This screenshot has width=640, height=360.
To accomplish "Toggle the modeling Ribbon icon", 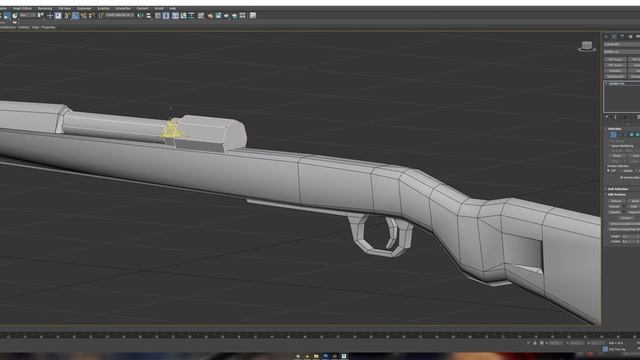I will click(175, 16).
